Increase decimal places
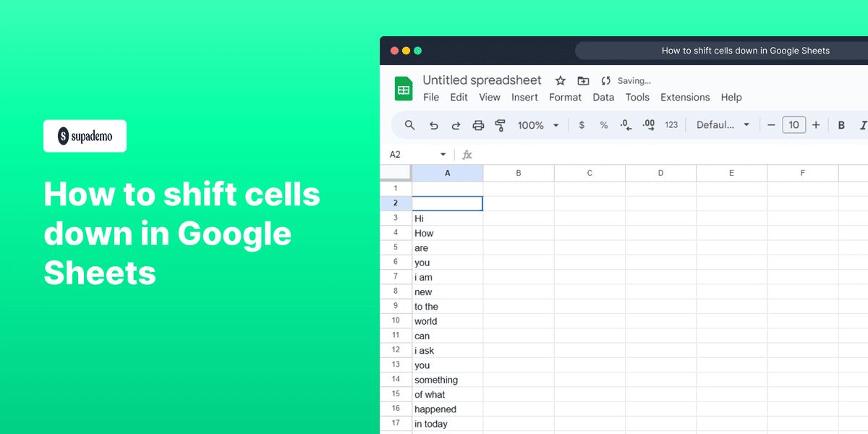This screenshot has width=868, height=434. pos(647,124)
